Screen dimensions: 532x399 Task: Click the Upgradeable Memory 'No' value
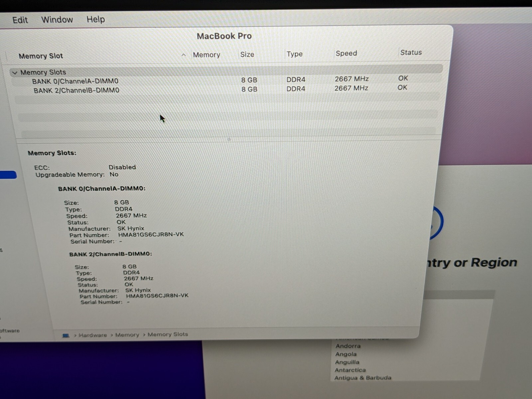(x=114, y=174)
